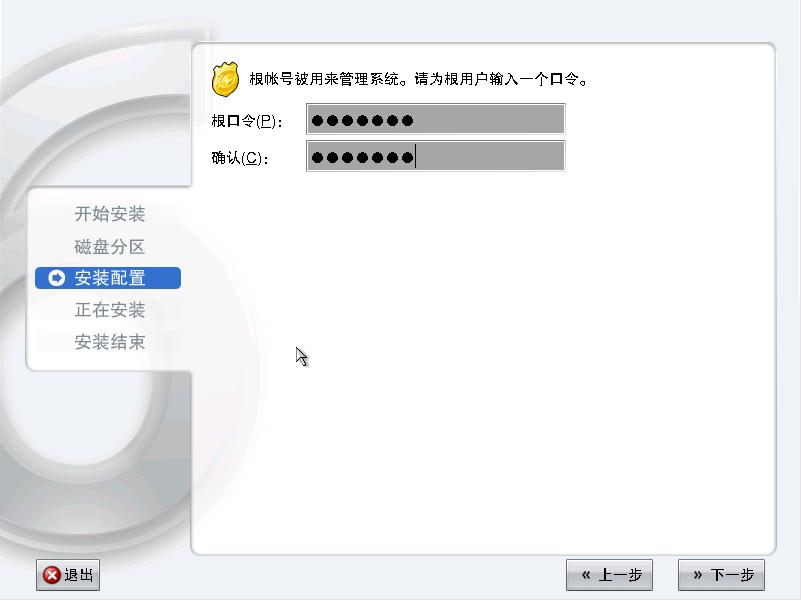Image resolution: width=801 pixels, height=601 pixels.
Task: Click the « chevron on 上一步
Action: [586, 575]
